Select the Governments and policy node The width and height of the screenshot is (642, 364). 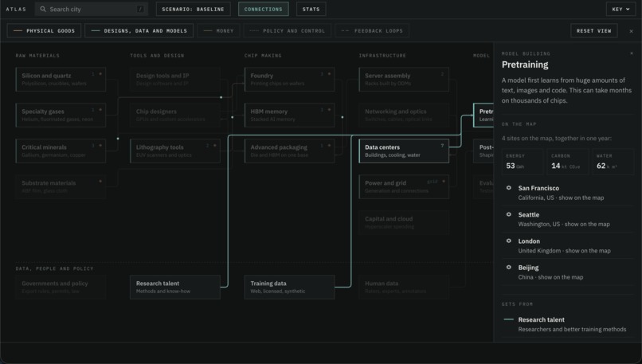[x=61, y=287]
